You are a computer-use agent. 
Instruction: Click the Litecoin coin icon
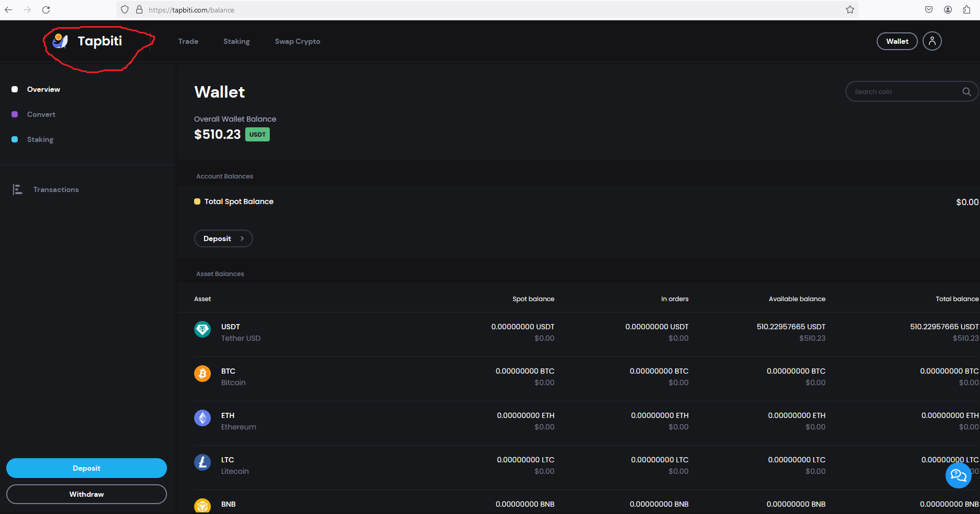pyautogui.click(x=202, y=462)
